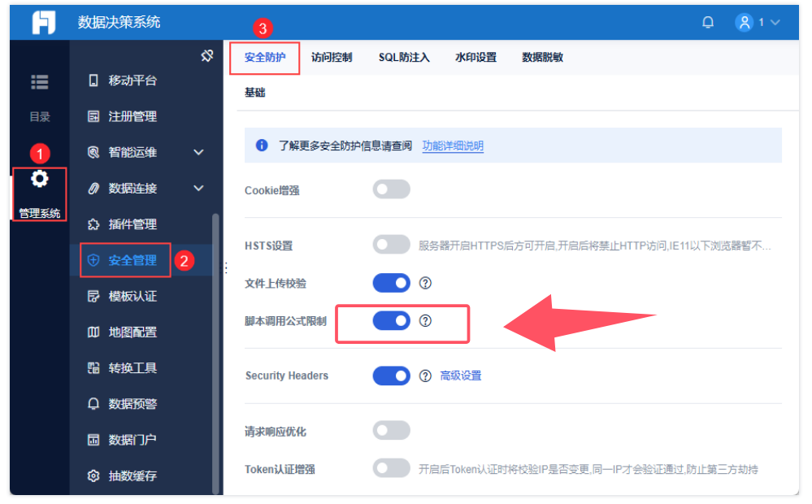Open the SQL防注入 tab
The height and width of the screenshot is (504, 812).
click(x=404, y=57)
